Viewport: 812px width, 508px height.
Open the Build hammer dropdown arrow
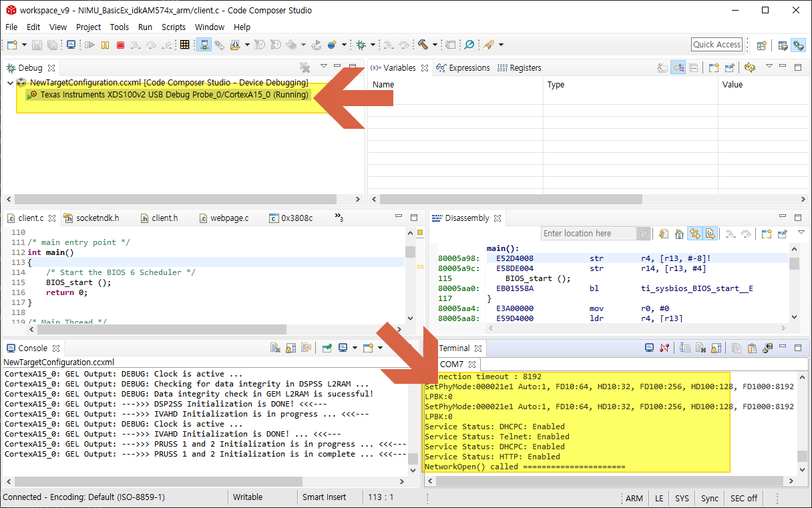click(x=435, y=45)
